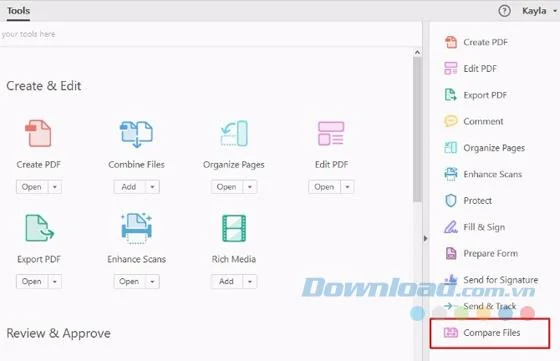Collapse the right tools pane arrow
The image size is (560, 361).
point(425,238)
